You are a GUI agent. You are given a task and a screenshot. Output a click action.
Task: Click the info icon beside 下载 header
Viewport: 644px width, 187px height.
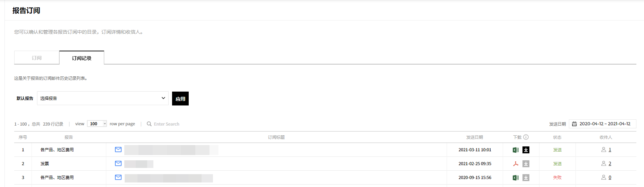coord(526,137)
